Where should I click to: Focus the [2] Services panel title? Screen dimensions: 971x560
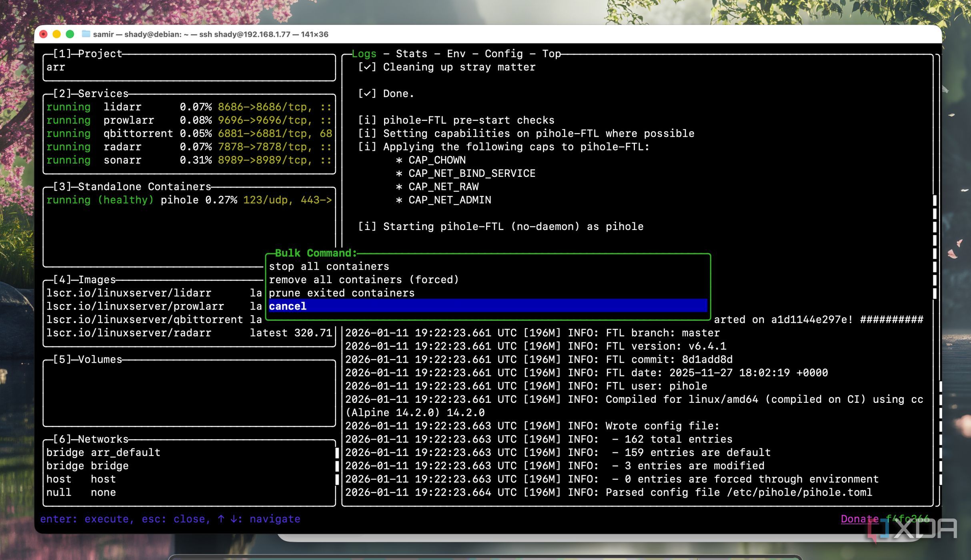coord(91,94)
